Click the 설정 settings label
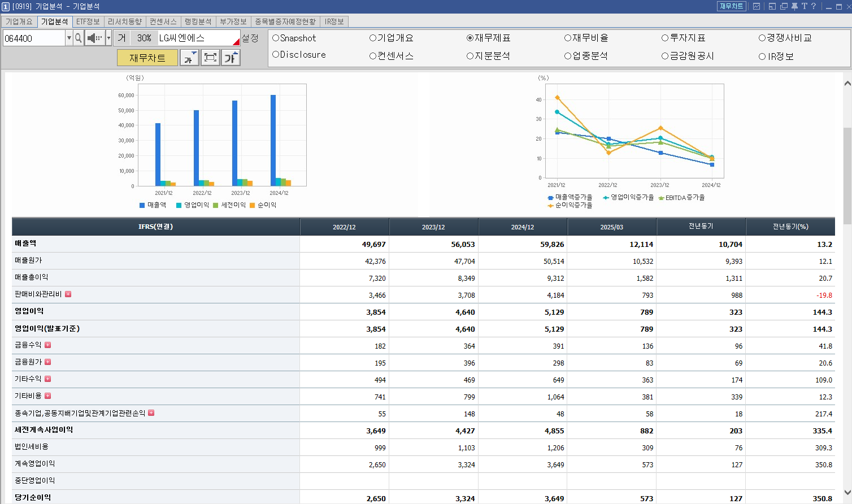This screenshot has width=852, height=504. (250, 38)
